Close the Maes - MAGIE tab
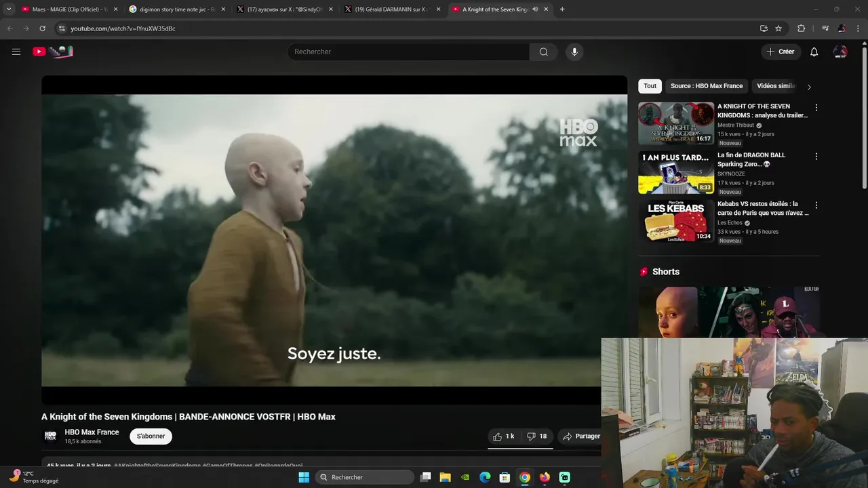This screenshot has height=488, width=868. pyautogui.click(x=115, y=9)
